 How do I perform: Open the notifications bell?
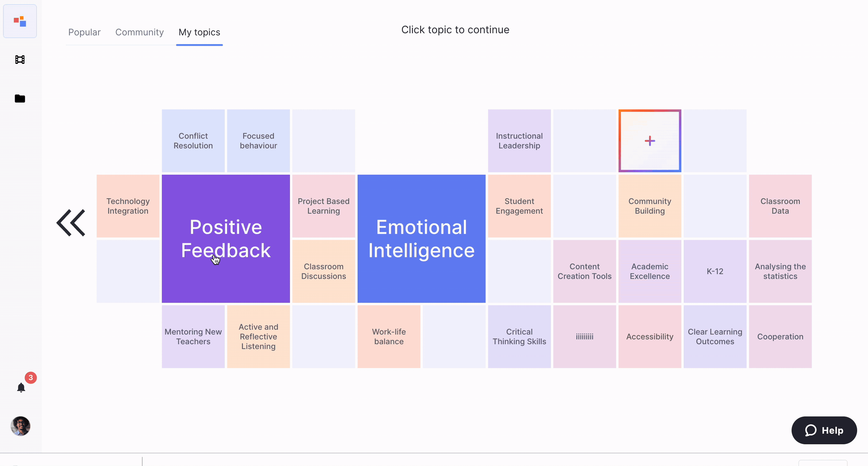coord(21,387)
